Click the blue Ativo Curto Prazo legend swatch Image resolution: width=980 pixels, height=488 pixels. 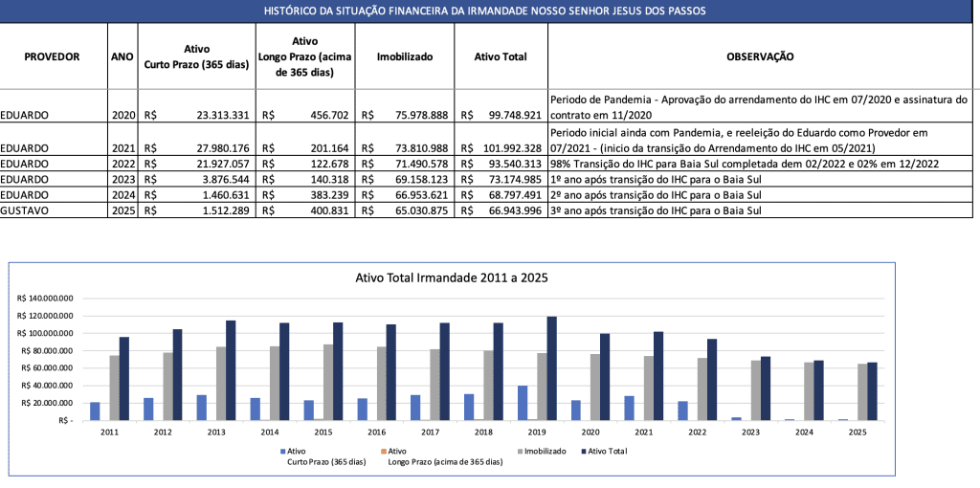click(282, 450)
